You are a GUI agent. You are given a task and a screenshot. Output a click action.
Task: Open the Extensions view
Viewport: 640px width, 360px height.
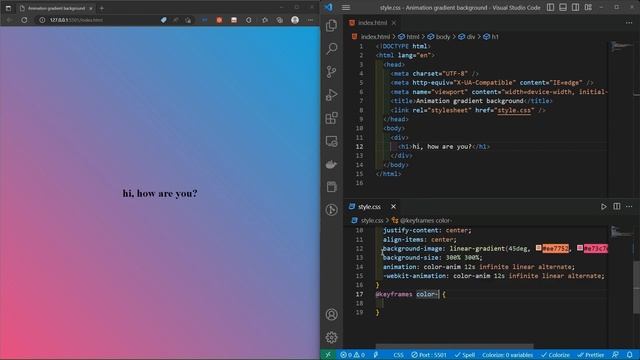pos(331,118)
